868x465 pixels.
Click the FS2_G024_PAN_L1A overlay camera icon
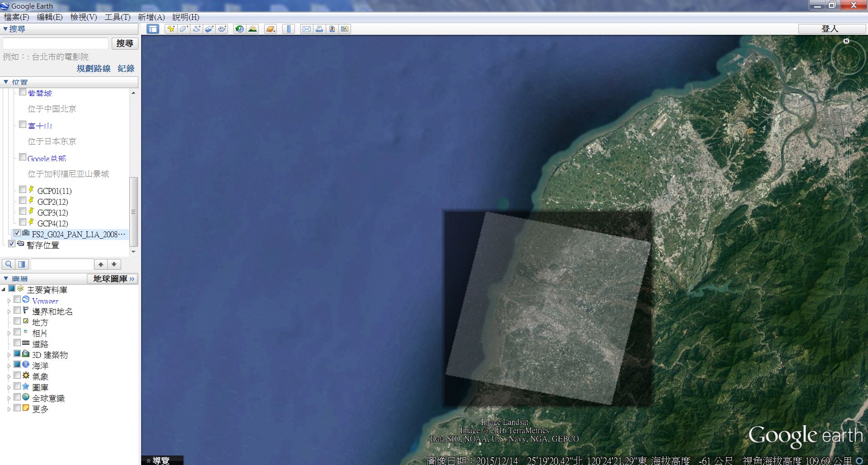(x=26, y=233)
